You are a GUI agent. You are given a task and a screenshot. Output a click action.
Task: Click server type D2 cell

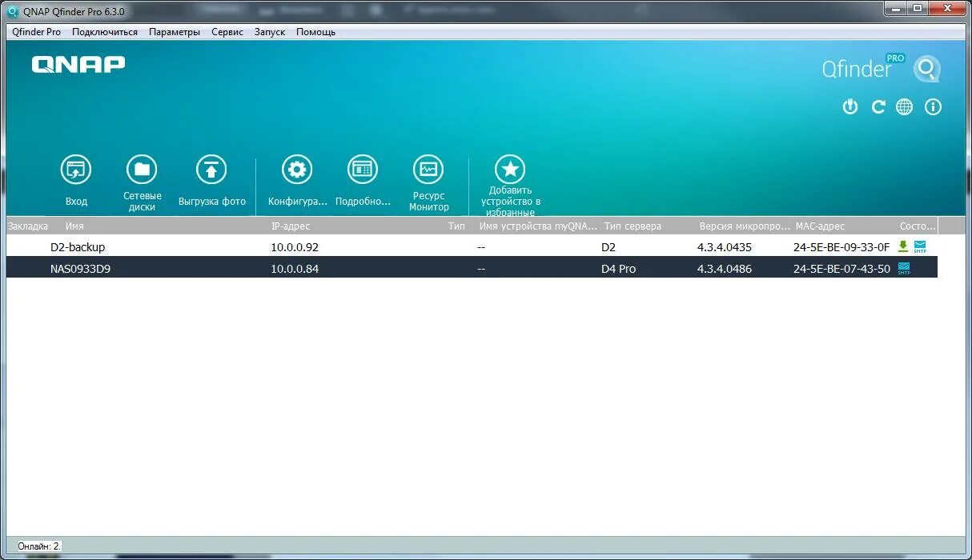609,246
